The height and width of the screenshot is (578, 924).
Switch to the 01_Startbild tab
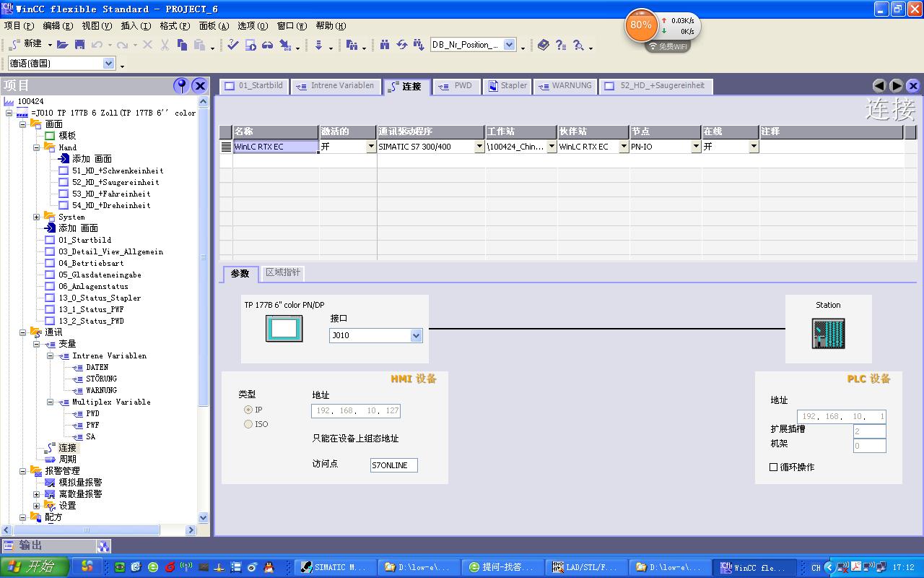pyautogui.click(x=254, y=86)
